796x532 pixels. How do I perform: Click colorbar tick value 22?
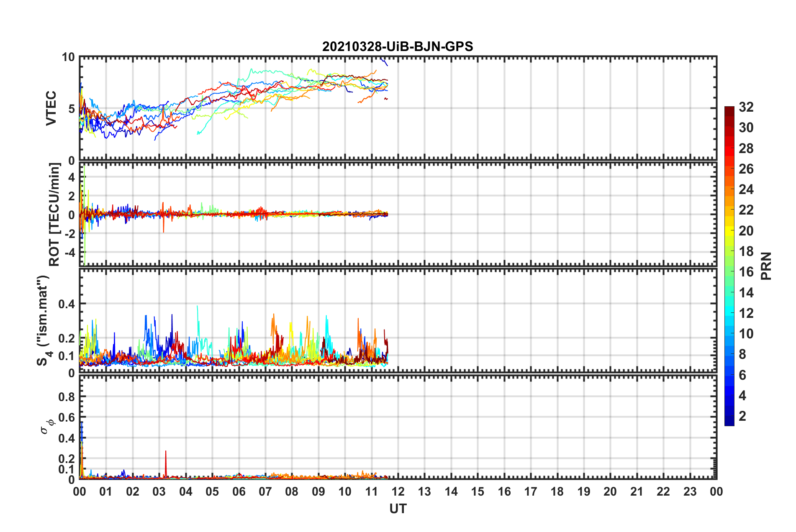(x=746, y=210)
